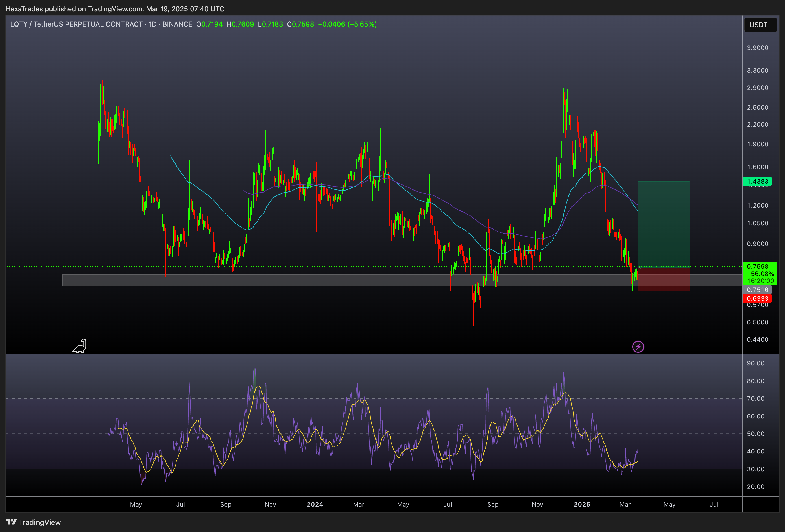
Task: Click the 30.00 RSI axis label
Action: [x=755, y=469]
